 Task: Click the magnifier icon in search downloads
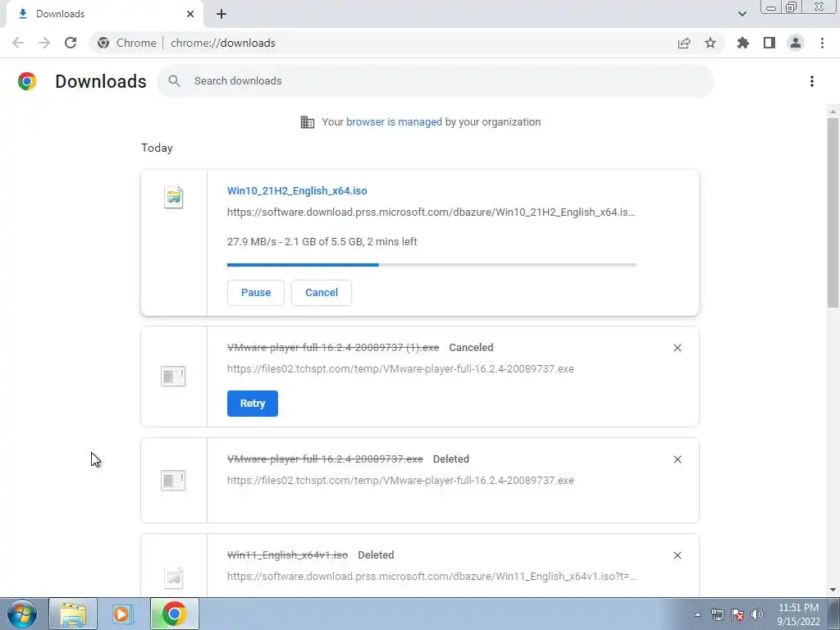(174, 81)
